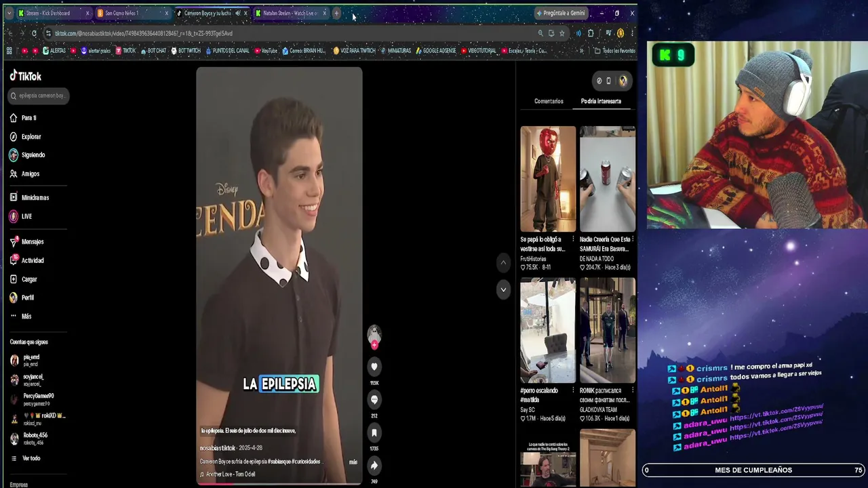Open GOOGLE ADSENSE bookmark
Screen dimensions: 868x488
click(x=435, y=51)
